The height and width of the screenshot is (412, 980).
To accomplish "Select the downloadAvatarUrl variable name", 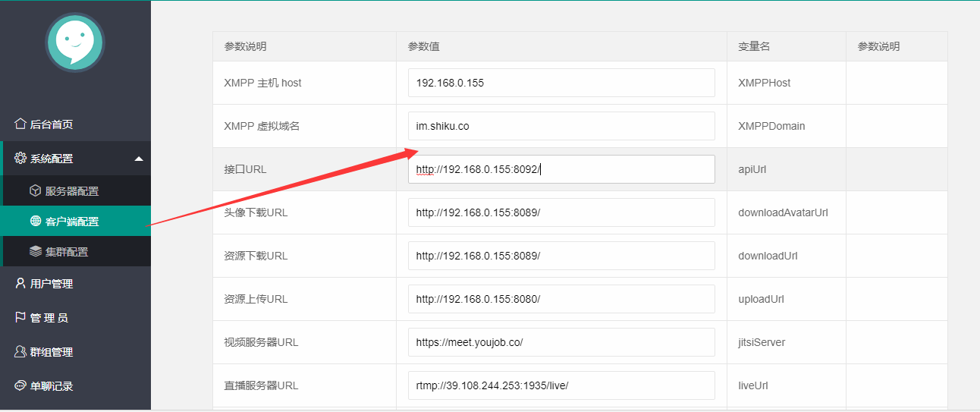I will [783, 212].
